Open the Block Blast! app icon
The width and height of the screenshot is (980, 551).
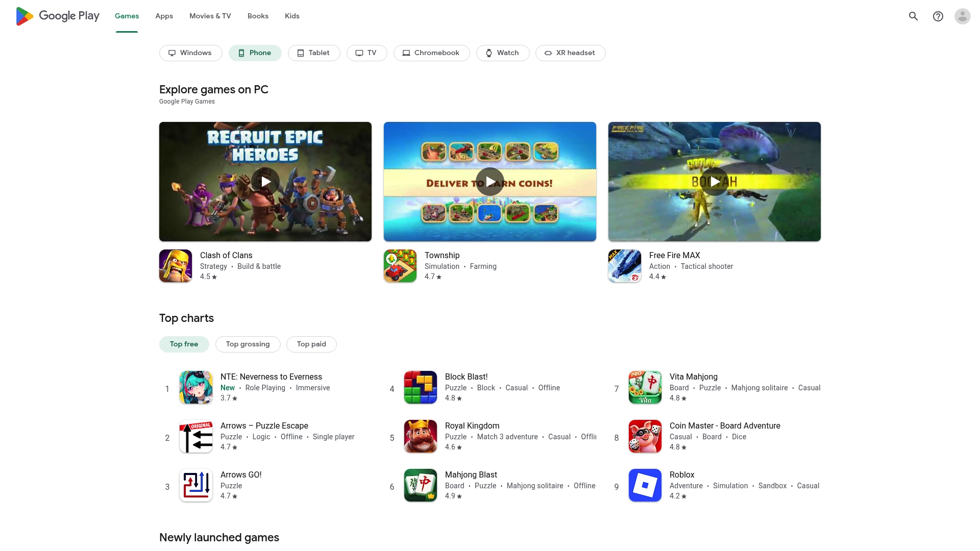(421, 387)
